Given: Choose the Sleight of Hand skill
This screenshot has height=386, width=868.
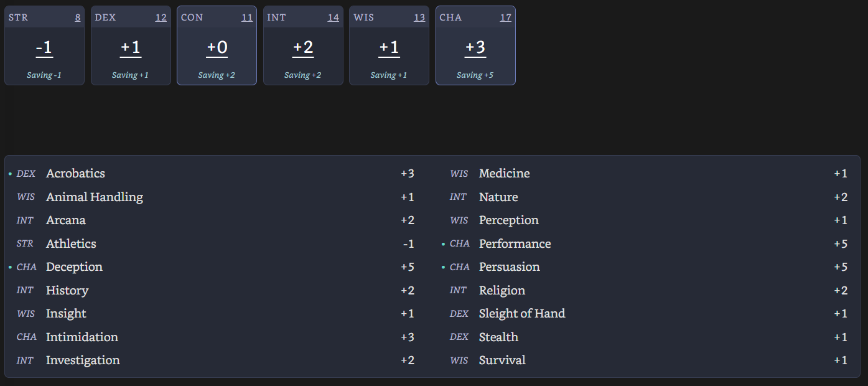Looking at the screenshot, I should tap(522, 314).
